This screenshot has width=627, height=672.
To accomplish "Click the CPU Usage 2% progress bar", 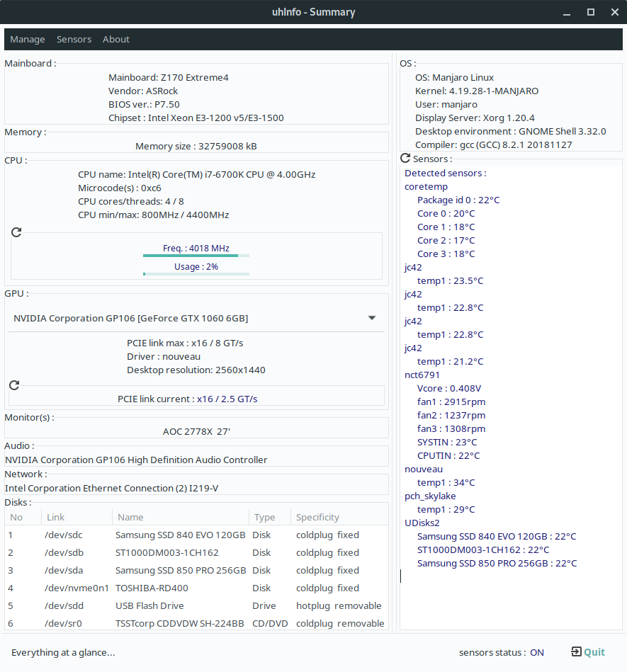I will 196,274.
